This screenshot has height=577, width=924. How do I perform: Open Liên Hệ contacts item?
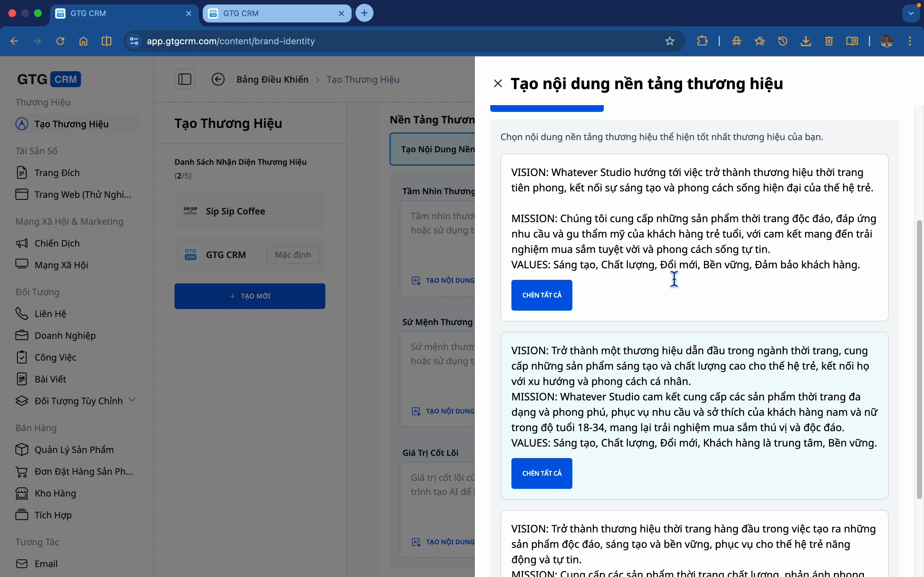pyautogui.click(x=50, y=314)
